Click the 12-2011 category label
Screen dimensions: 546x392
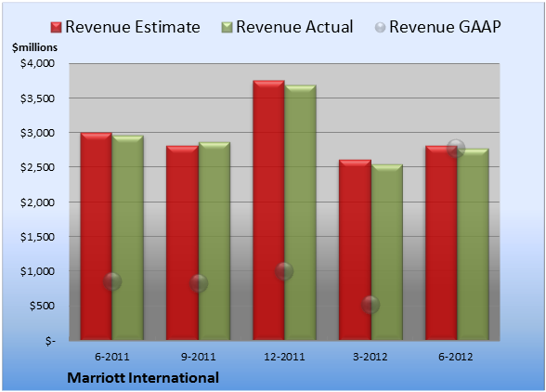point(284,357)
